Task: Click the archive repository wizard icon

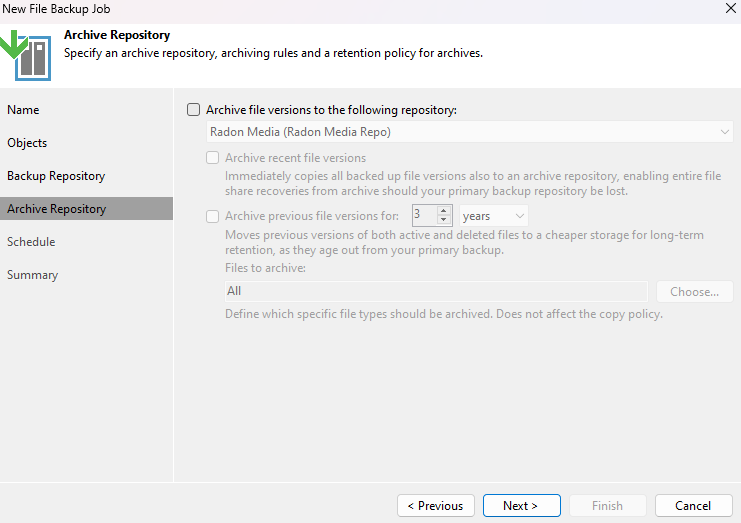Action: [26, 55]
